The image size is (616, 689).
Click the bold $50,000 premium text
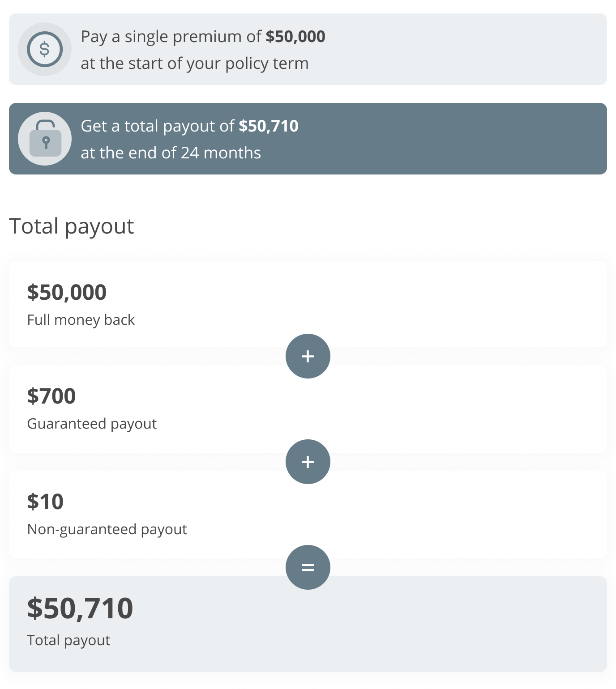point(296,37)
